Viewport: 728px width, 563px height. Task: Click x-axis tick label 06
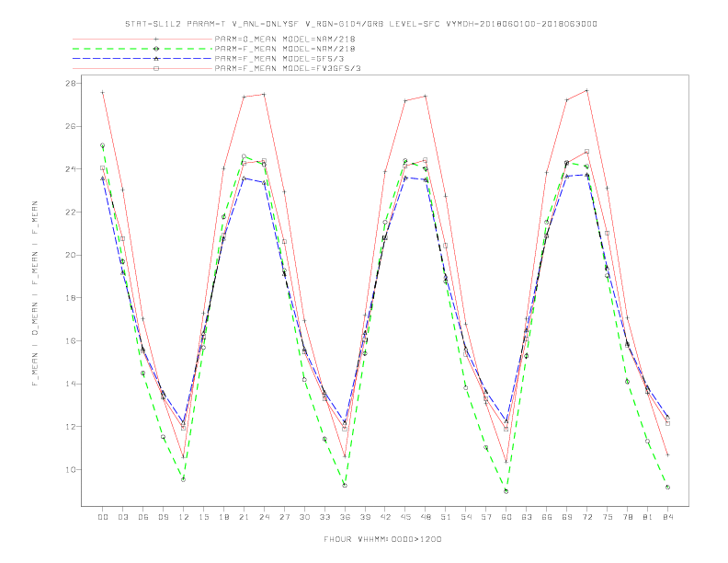click(143, 517)
